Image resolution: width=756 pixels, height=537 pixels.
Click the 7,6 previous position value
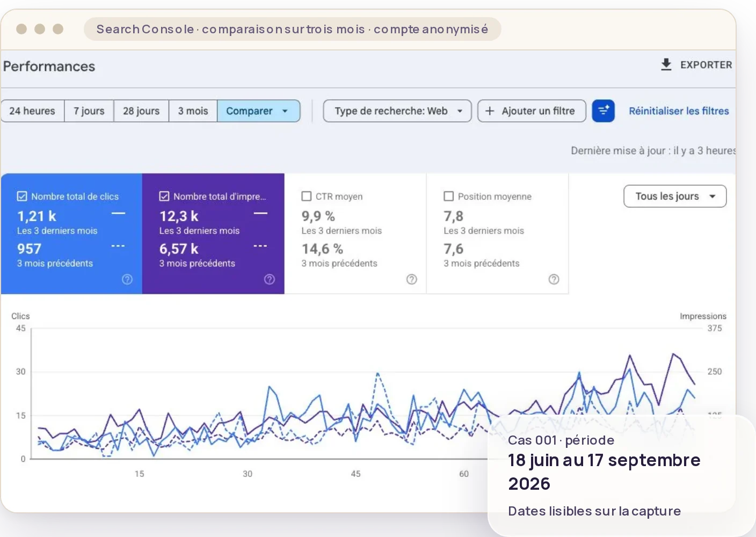click(x=453, y=249)
